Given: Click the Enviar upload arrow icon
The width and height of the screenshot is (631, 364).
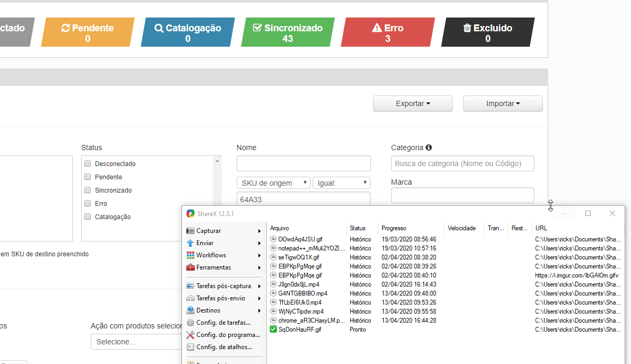Looking at the screenshot, I should (191, 243).
